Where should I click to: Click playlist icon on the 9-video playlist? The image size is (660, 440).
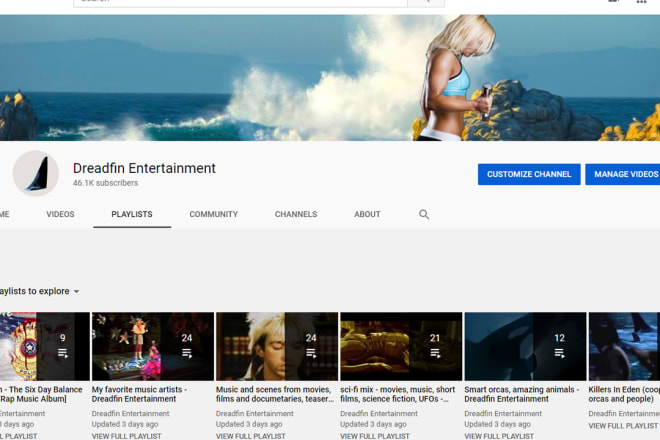63,353
